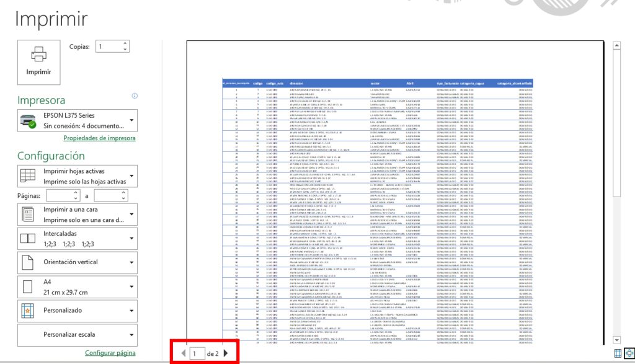Image resolution: width=635 pixels, height=364 pixels.
Task: Decrease the Copias count by one
Action: [x=126, y=50]
